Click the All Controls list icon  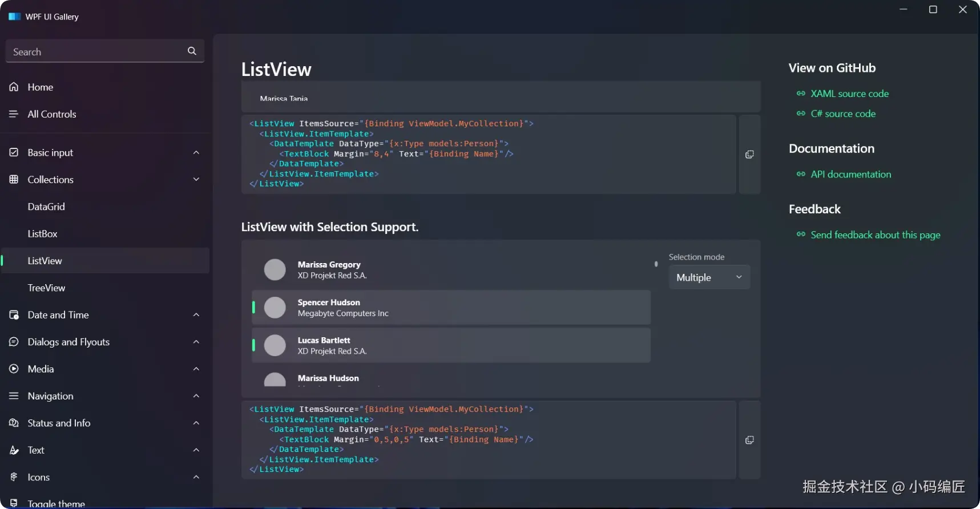point(14,114)
